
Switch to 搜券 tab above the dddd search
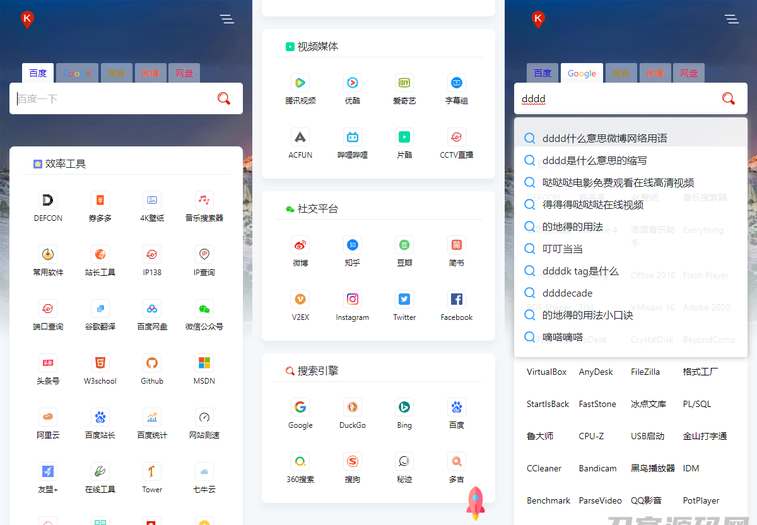point(621,73)
